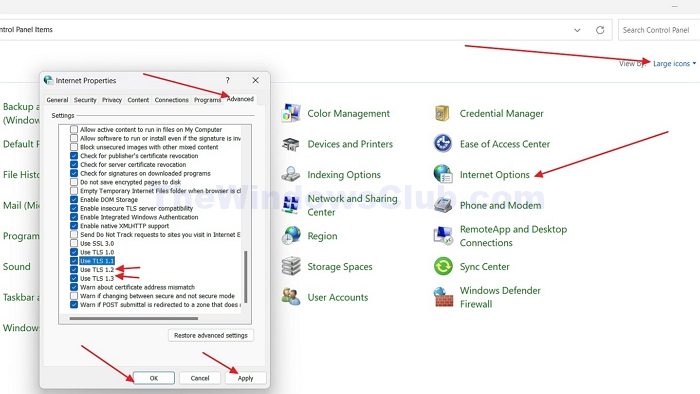This screenshot has height=394, width=700.
Task: Toggle Enable insecure TLS server compatibility checkbox
Action: (74, 208)
